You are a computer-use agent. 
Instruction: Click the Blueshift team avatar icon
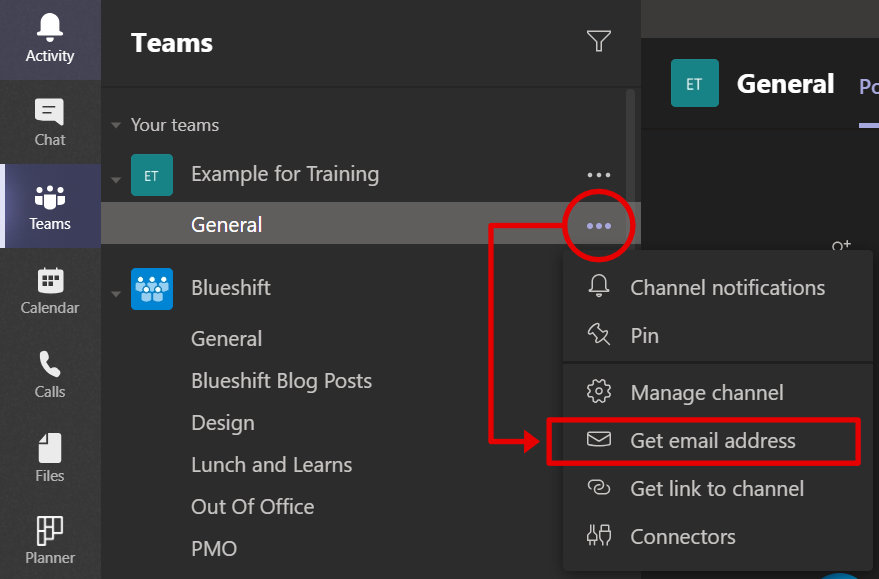pyautogui.click(x=151, y=289)
